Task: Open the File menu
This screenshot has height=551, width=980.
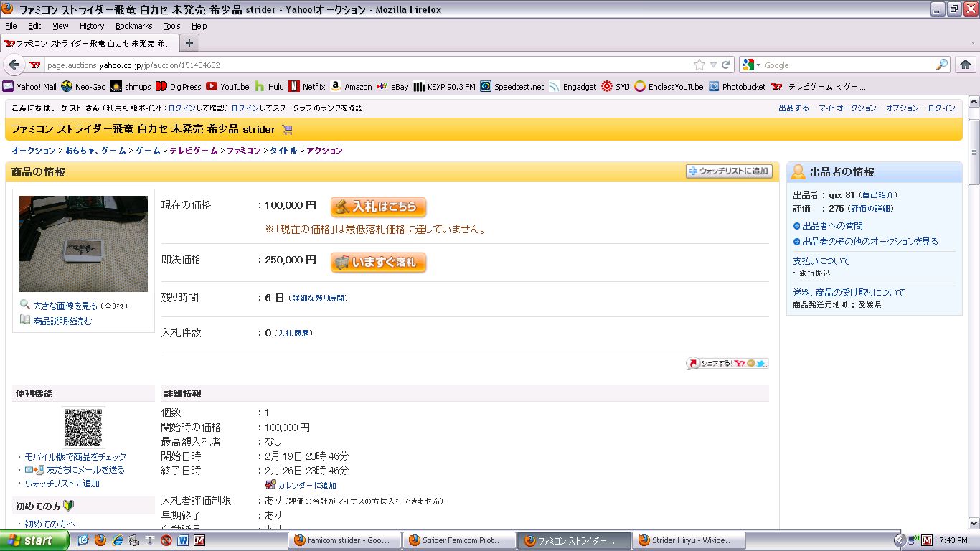Action: tap(11, 26)
